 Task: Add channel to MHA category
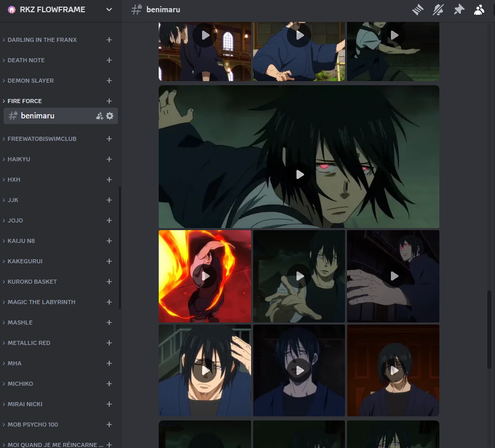(x=109, y=363)
